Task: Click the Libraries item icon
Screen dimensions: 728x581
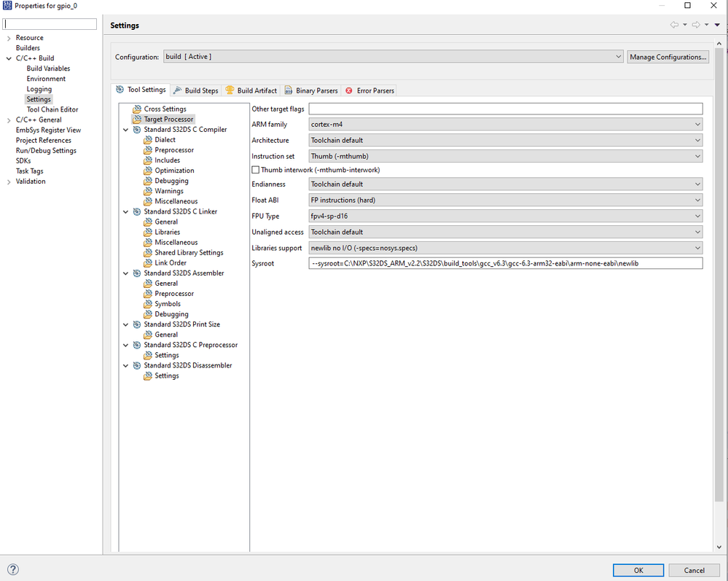Action: 148,233
